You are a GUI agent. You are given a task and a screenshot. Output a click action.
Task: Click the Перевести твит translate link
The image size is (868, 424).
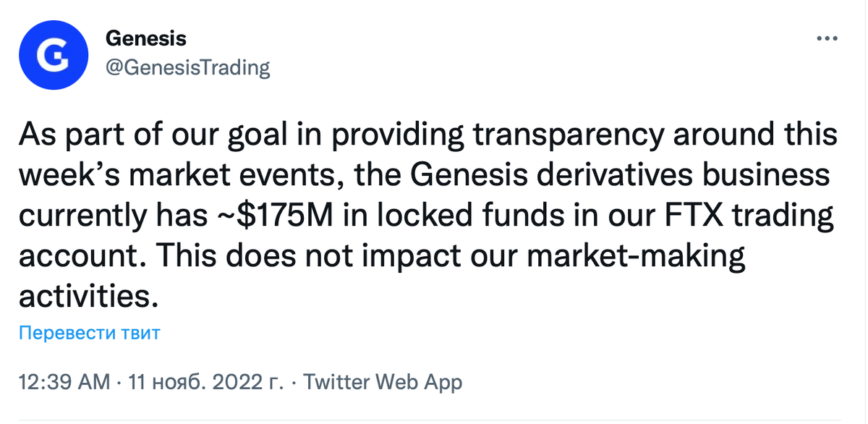click(89, 333)
